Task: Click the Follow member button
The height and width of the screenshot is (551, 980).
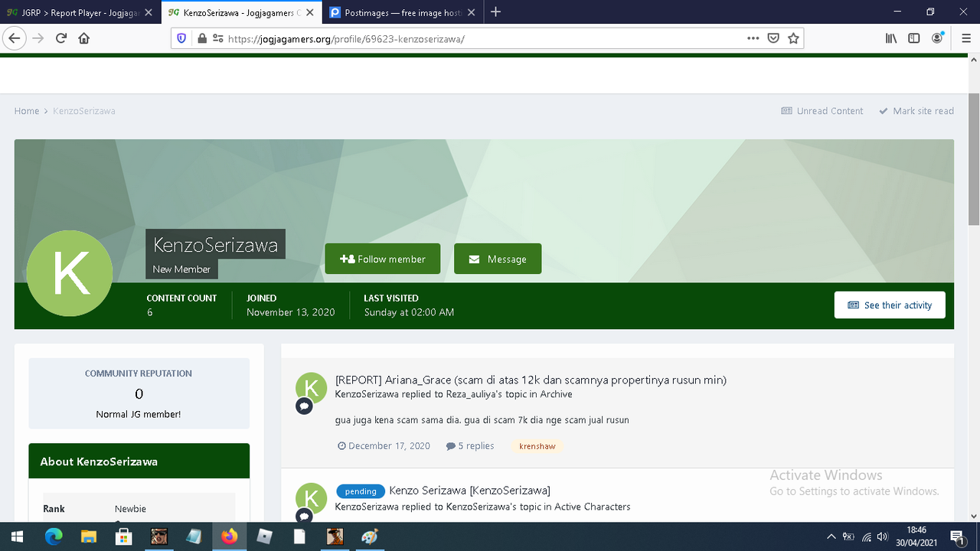Action: click(382, 259)
